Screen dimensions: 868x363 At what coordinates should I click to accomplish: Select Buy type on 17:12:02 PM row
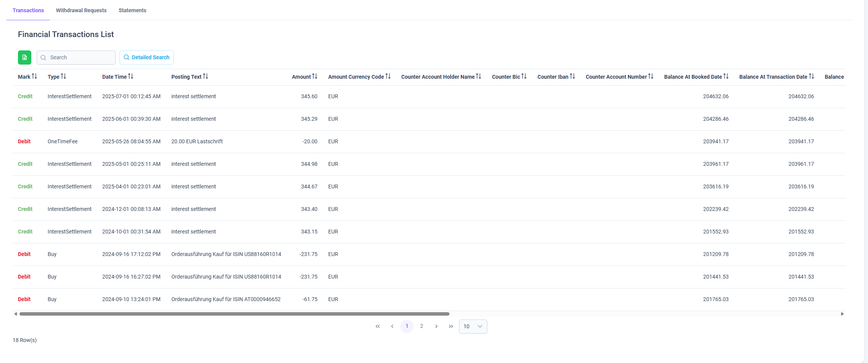tap(52, 254)
